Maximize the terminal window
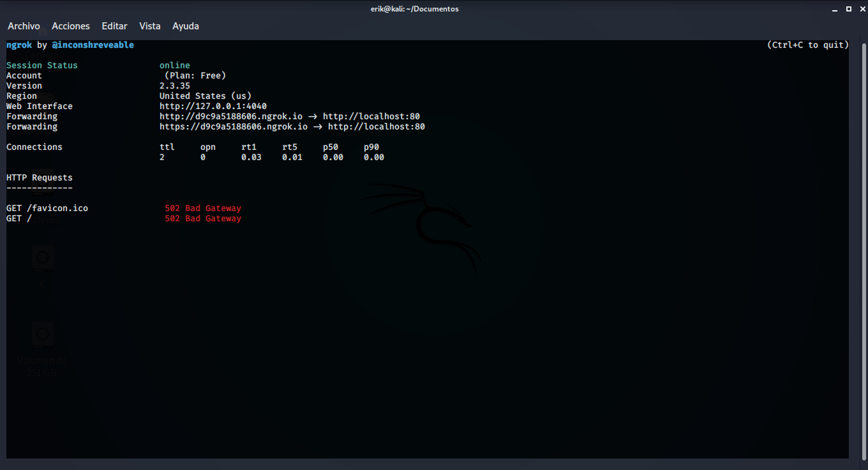Screen dimensions: 868x470 pyautogui.click(x=848, y=9)
